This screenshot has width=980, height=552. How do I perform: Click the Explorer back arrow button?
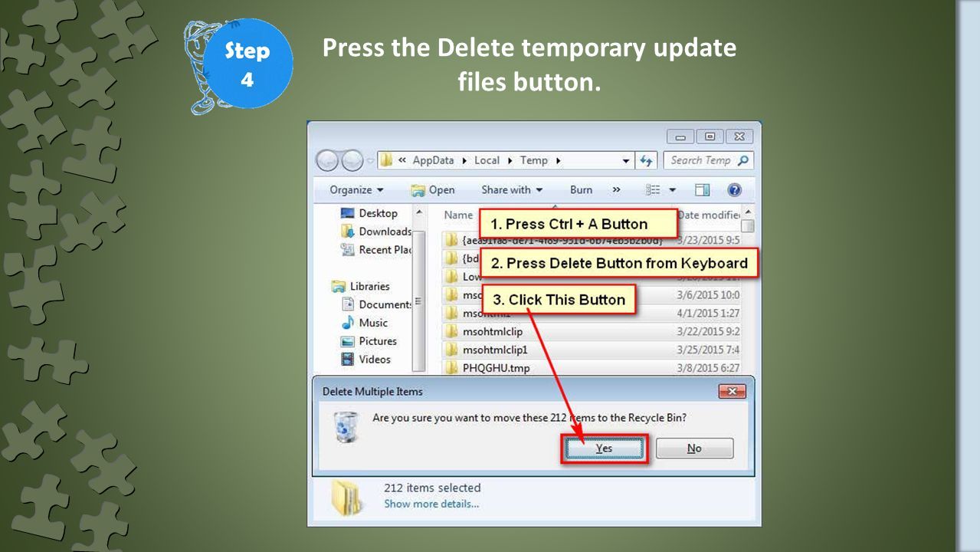[x=328, y=160]
